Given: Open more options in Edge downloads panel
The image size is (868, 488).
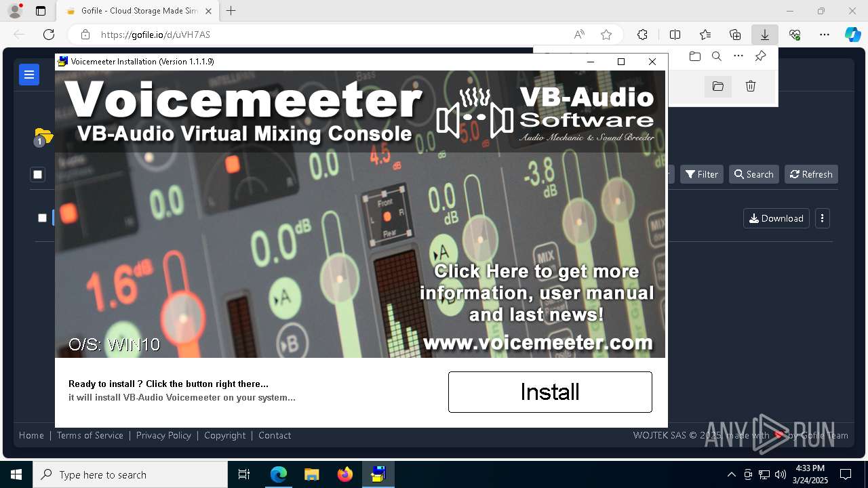Looking at the screenshot, I should point(738,56).
